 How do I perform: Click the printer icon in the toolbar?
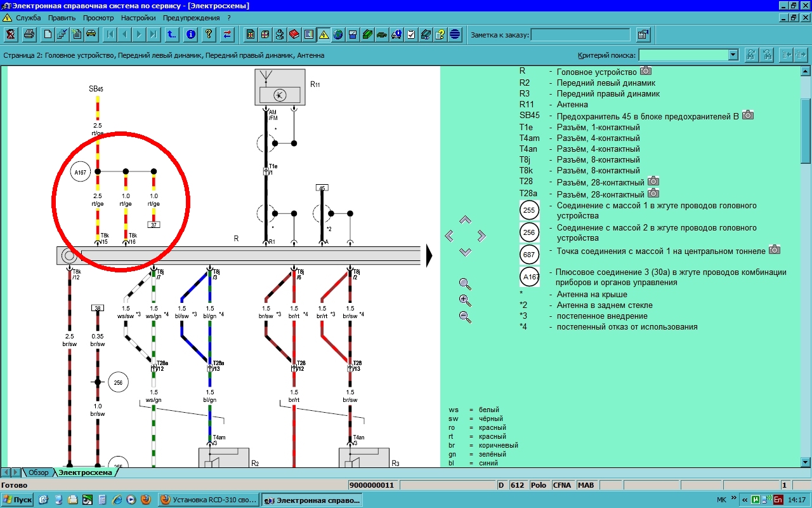tap(29, 34)
